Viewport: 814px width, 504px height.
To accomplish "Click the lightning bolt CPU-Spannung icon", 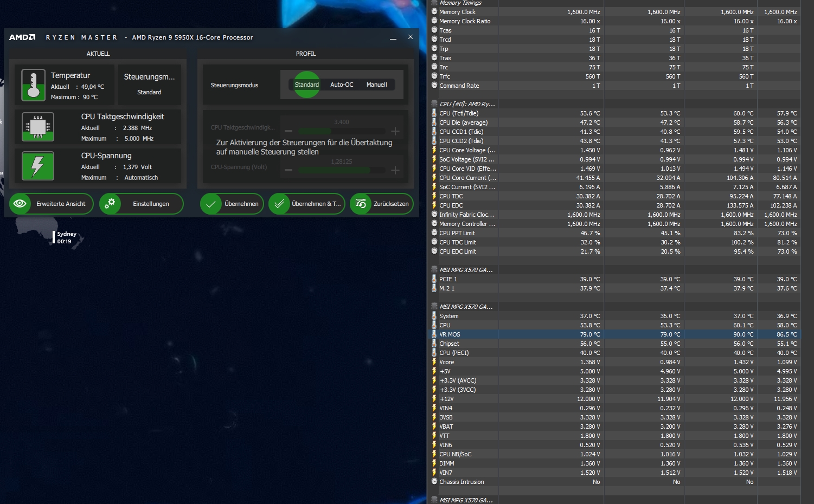I will click(x=38, y=166).
